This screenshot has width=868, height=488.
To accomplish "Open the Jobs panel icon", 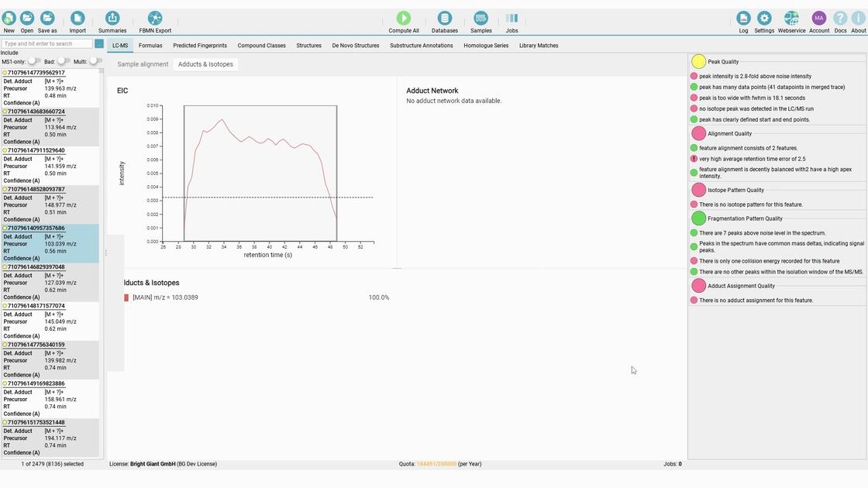I will [511, 18].
